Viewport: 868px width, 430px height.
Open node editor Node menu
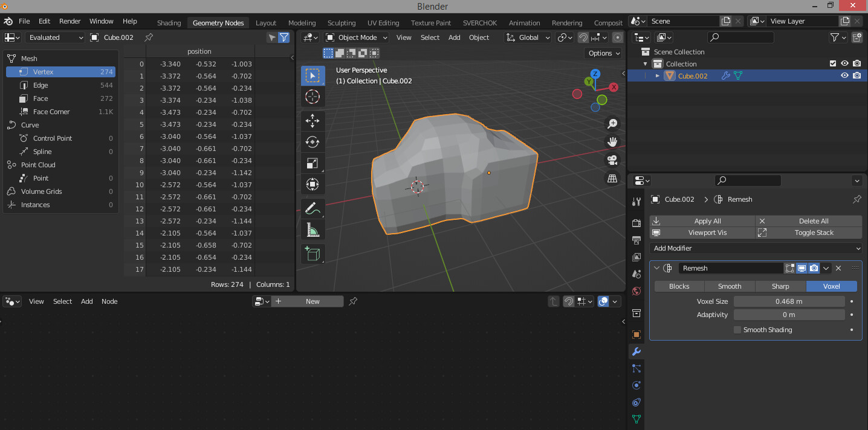109,301
